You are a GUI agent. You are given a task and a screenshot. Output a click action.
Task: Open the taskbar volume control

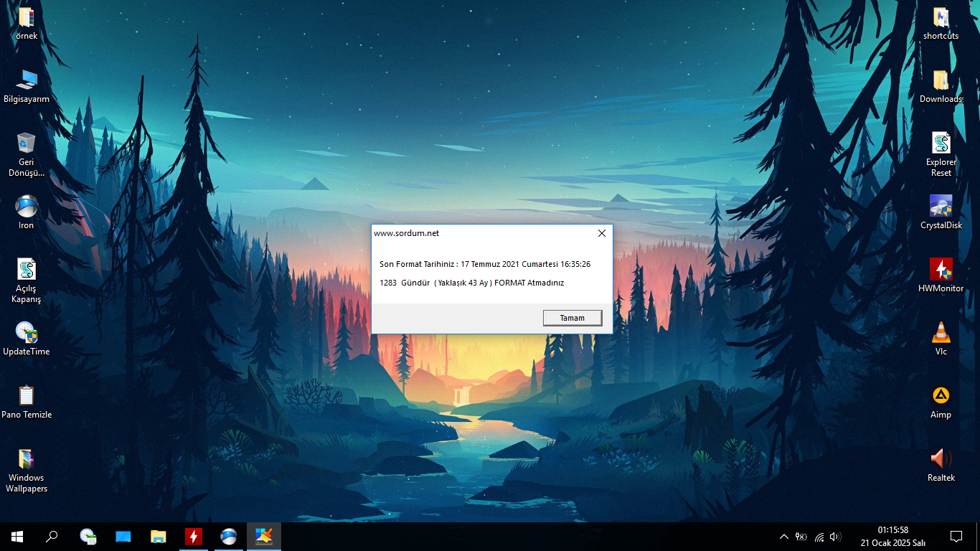point(835,537)
